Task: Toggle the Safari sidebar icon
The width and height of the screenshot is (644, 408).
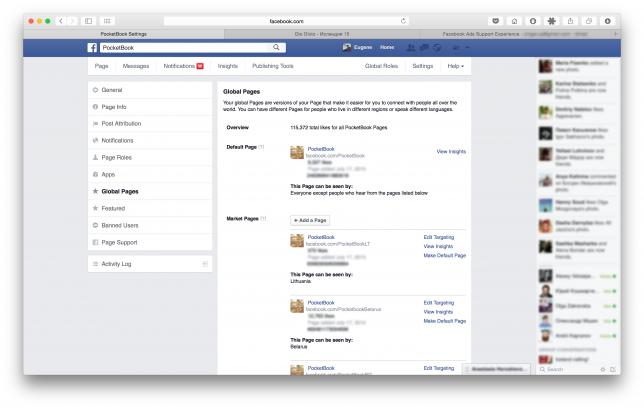Action: click(x=88, y=21)
